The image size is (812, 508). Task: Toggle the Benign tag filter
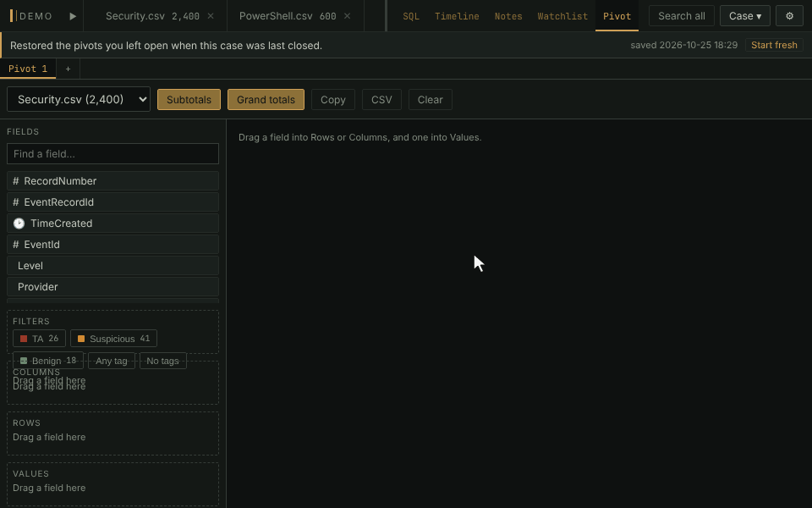(48, 361)
